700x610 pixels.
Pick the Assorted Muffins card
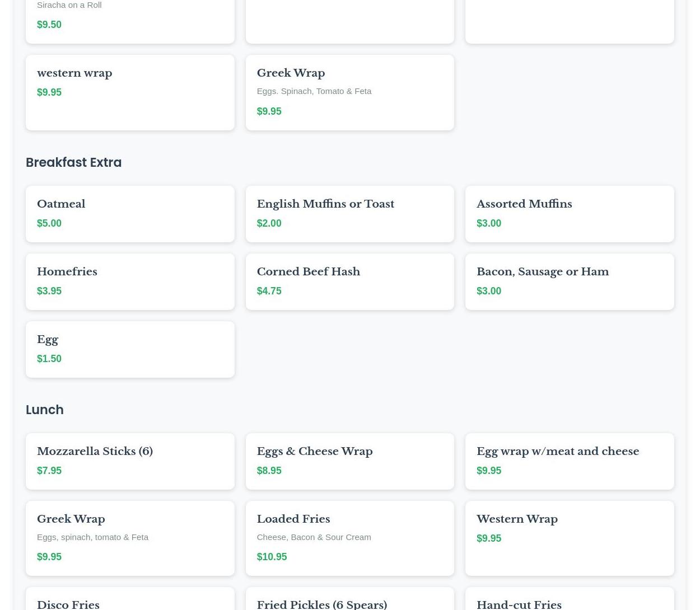click(x=570, y=214)
